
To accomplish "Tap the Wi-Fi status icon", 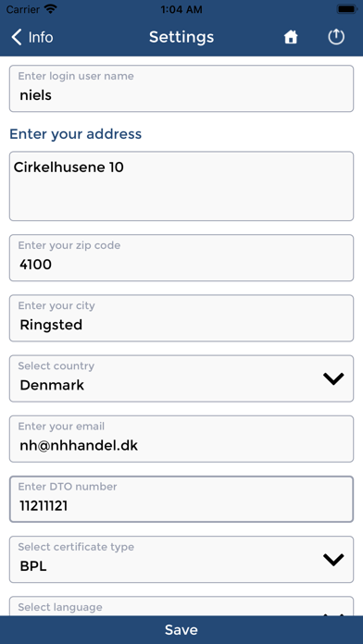I will pyautogui.click(x=51, y=9).
